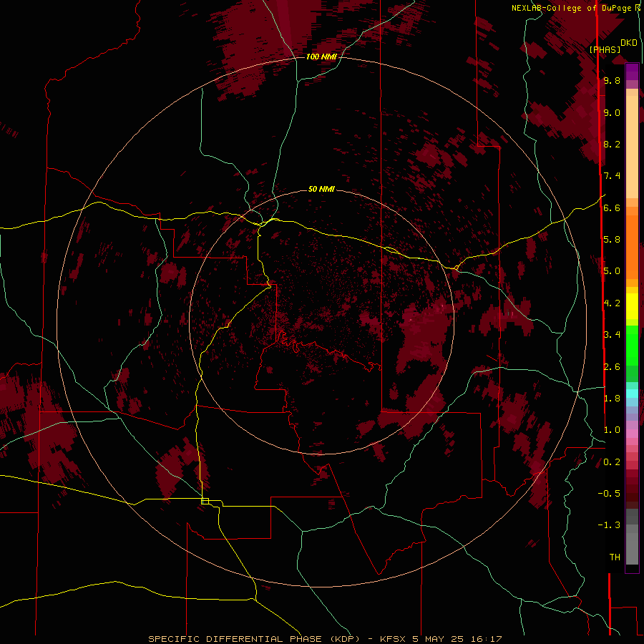Image resolution: width=644 pixels, height=644 pixels.
Task: Click the 2.6 value on the color scale
Action: click(612, 367)
